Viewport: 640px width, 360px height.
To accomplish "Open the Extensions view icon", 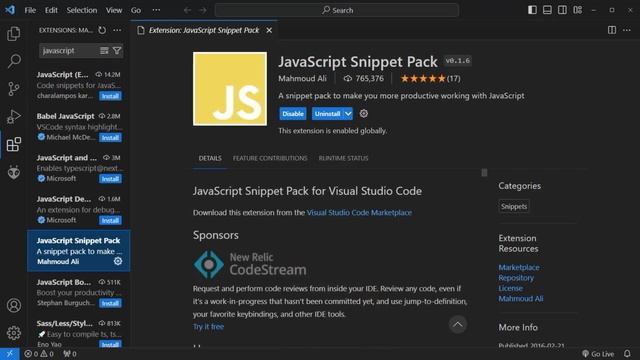I will tap(13, 144).
